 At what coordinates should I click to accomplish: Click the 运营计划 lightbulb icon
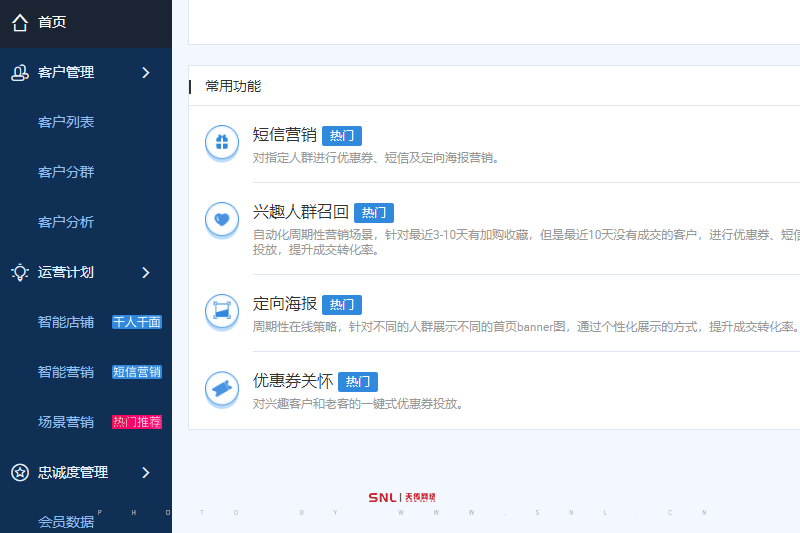tap(19, 272)
